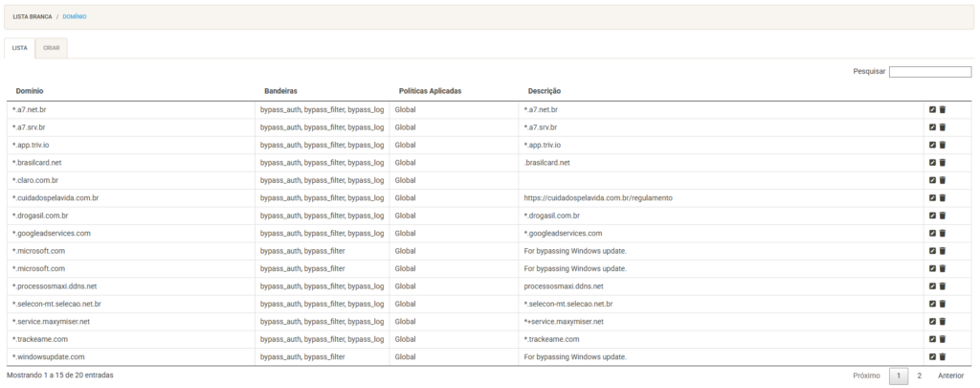Delete the *.selecon-mt.selecao.net.br entry

(943, 304)
